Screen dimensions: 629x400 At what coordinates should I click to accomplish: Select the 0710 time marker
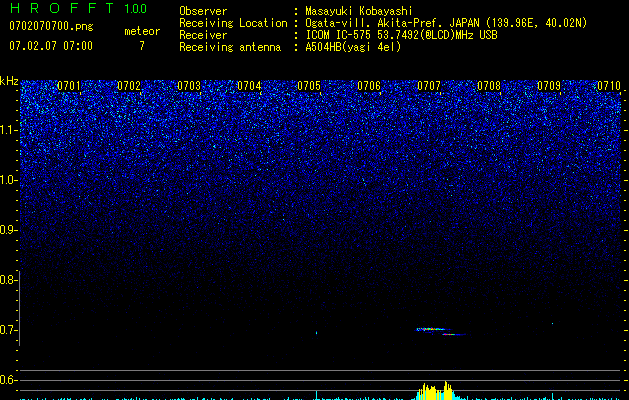coord(609,86)
